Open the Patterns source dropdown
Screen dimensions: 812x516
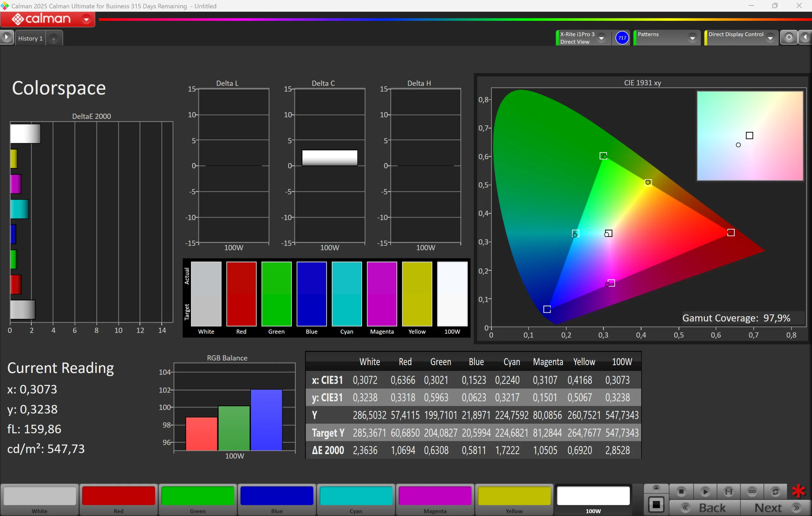(x=692, y=38)
